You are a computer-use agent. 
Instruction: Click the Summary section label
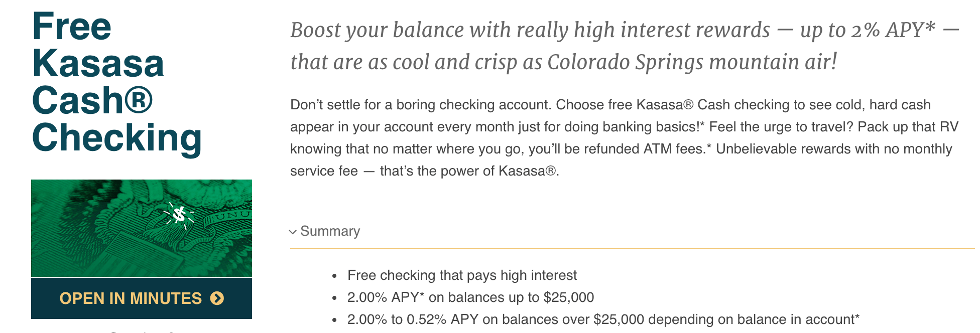pyautogui.click(x=330, y=231)
